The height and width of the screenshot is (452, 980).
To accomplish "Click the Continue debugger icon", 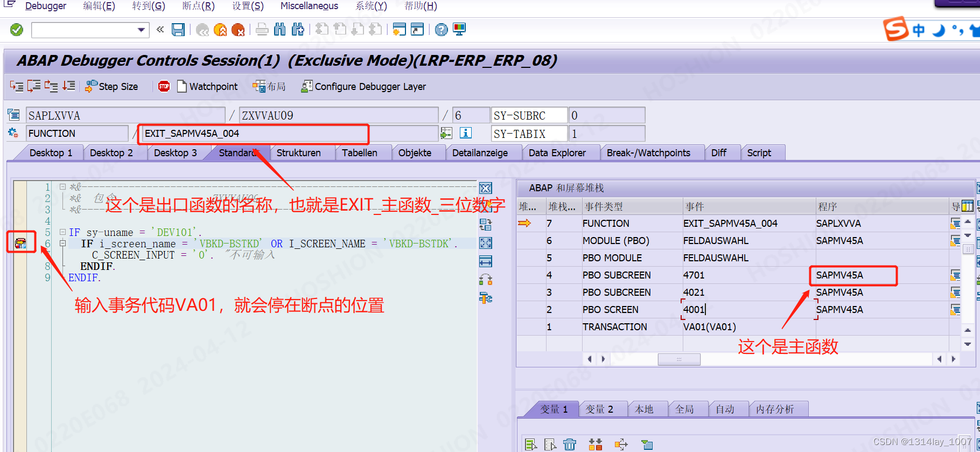I will [68, 86].
